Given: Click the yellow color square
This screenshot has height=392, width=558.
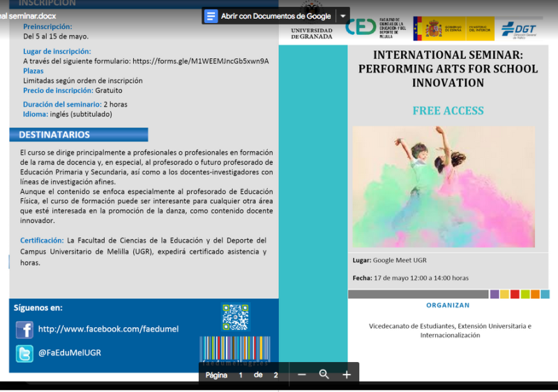Looking at the screenshot, I should coord(504,294).
